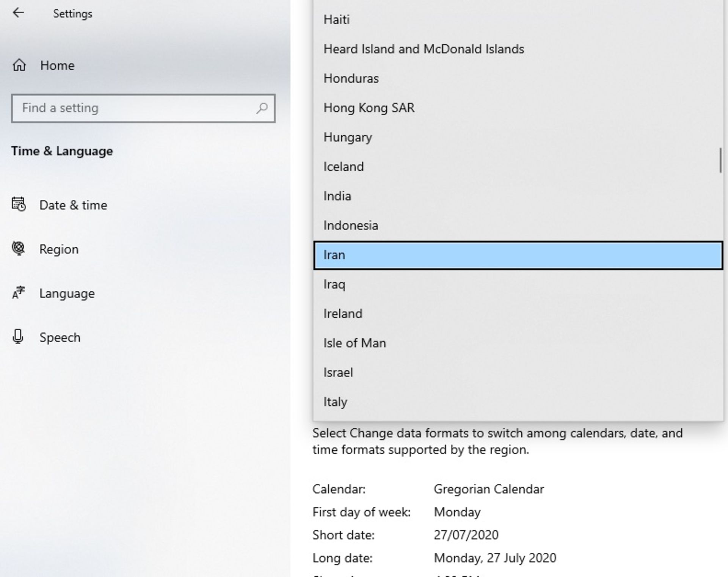Viewport: 728px width, 577px height.
Task: Click the Language characters icon
Action: pos(19,293)
